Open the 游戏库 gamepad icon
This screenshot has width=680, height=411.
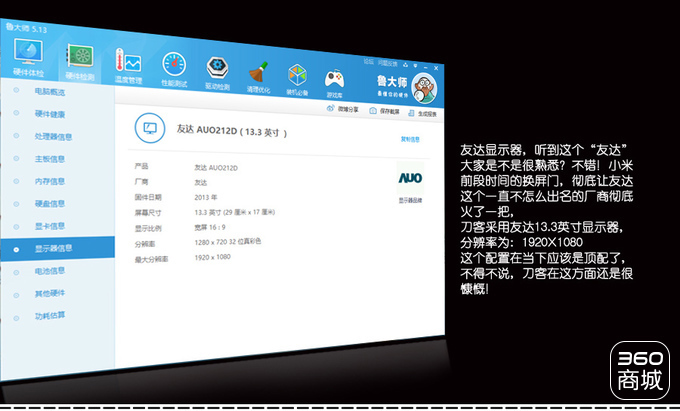coord(334,78)
